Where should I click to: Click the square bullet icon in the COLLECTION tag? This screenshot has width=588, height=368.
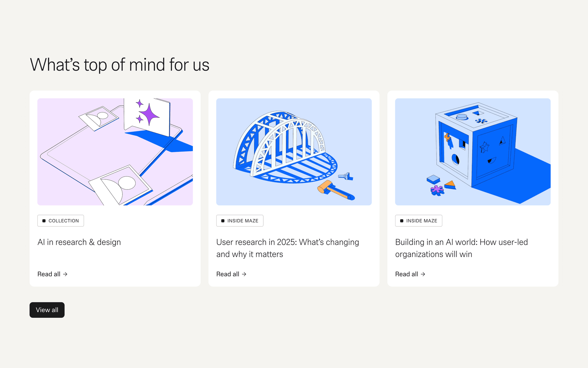(x=44, y=221)
